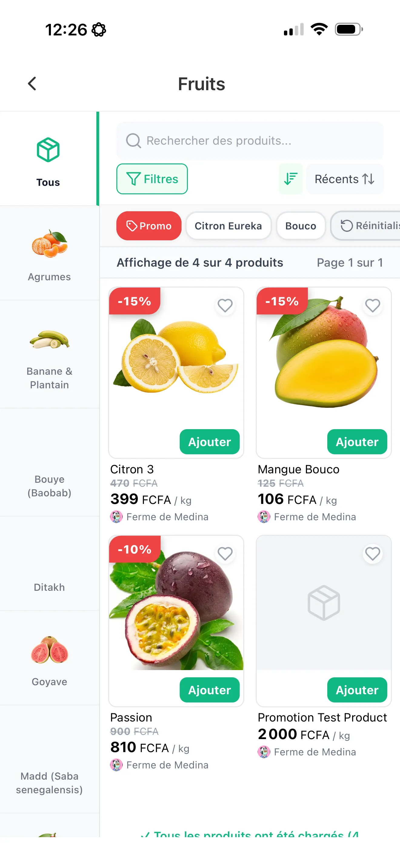Remove the Promo filter chip
This screenshot has height=868, width=400.
pos(149,226)
